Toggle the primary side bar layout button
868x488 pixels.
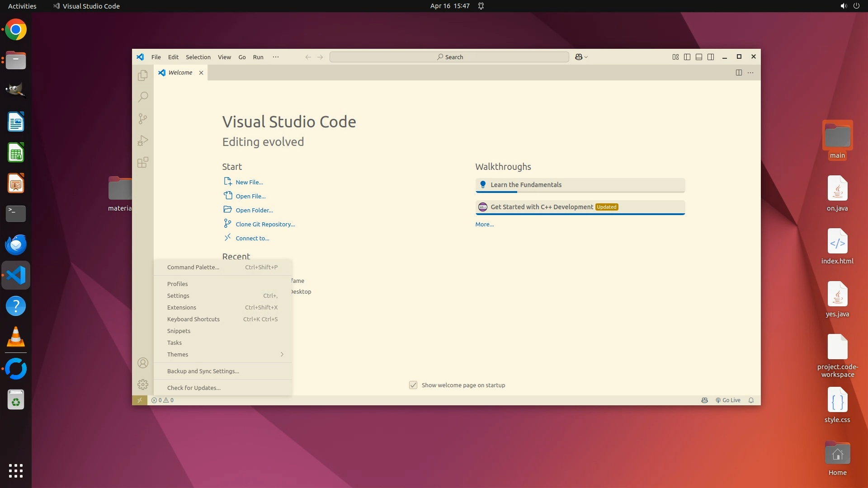point(687,57)
